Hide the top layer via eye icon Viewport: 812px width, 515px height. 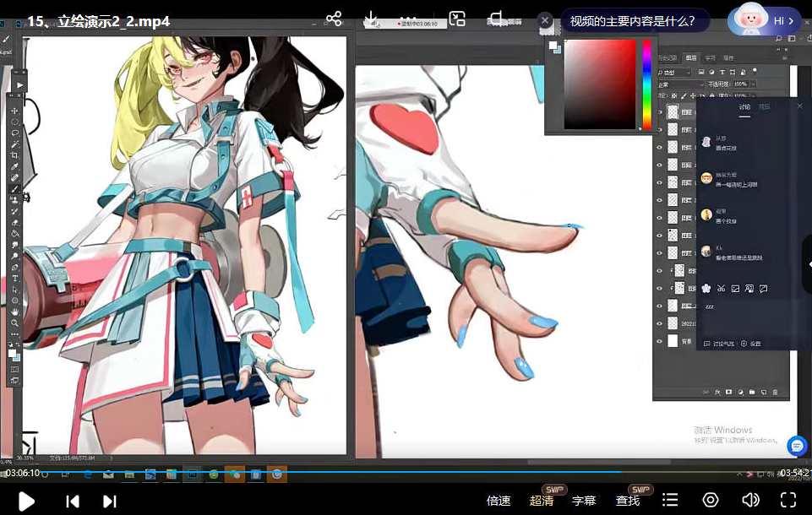point(660,111)
